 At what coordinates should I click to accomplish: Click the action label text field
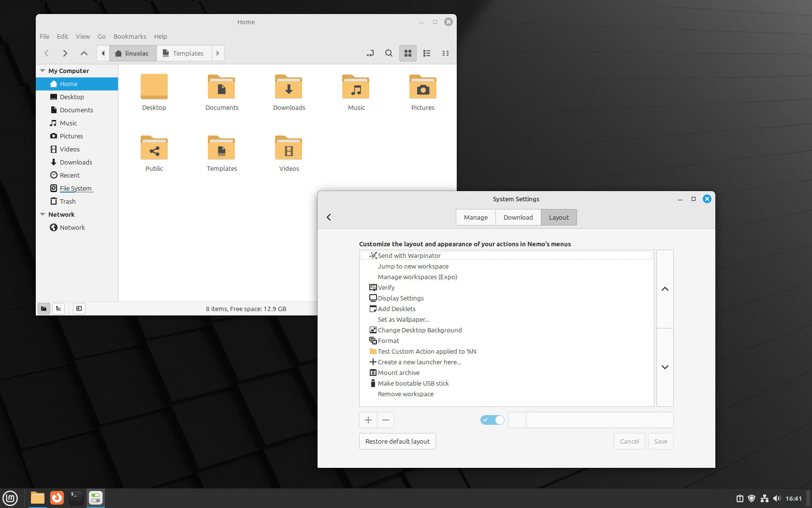click(600, 420)
